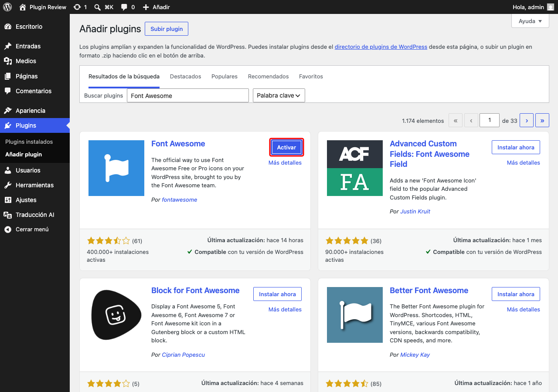Go to the previous results page
Screen dimensions: 558x392
click(471, 120)
